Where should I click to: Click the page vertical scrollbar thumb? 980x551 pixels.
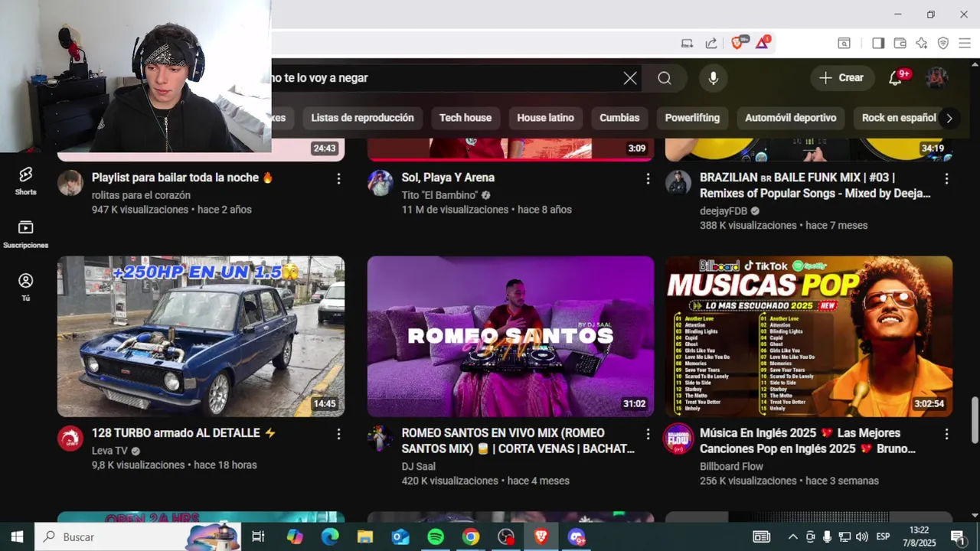pos(975,419)
